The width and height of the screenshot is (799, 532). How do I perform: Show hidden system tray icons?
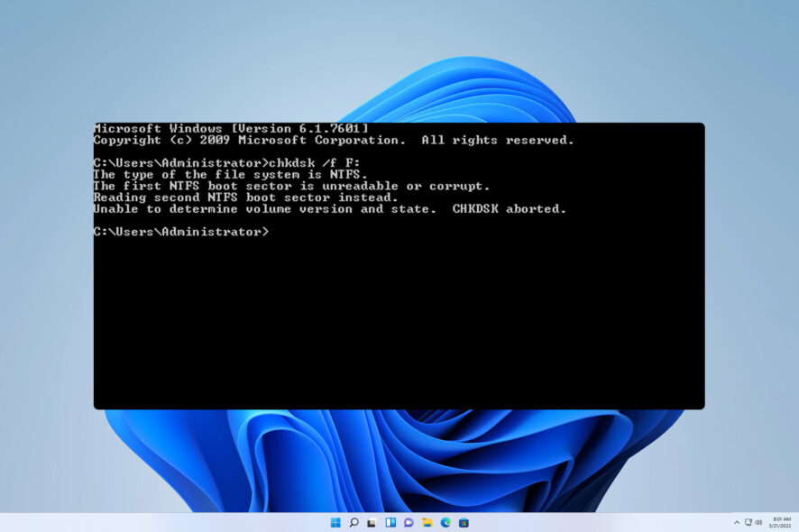point(737,522)
